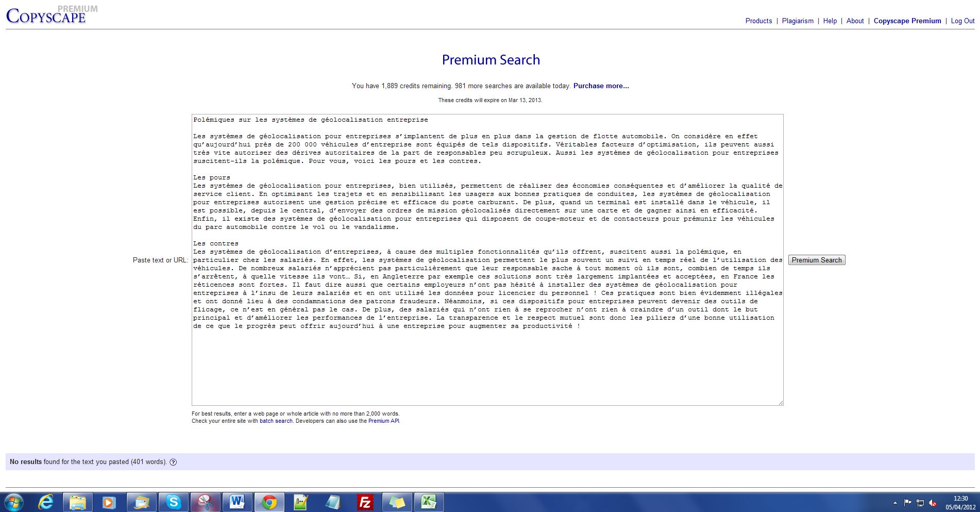Open the Products menu link
980x512 pixels.
(758, 21)
